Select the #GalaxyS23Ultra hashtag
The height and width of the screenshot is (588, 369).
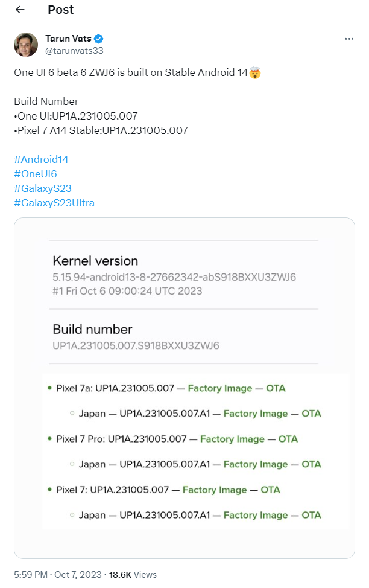pos(54,203)
